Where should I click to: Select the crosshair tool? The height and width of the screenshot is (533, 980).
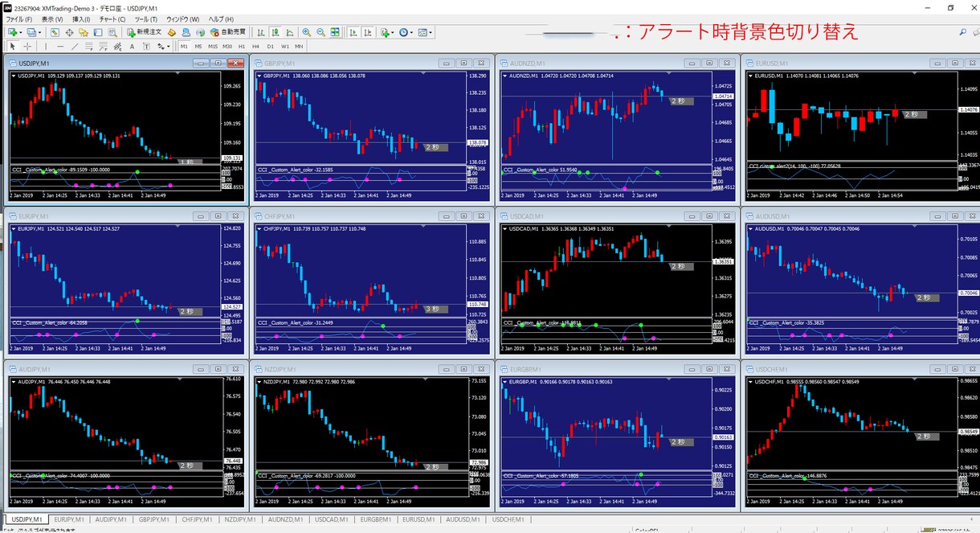[27, 47]
